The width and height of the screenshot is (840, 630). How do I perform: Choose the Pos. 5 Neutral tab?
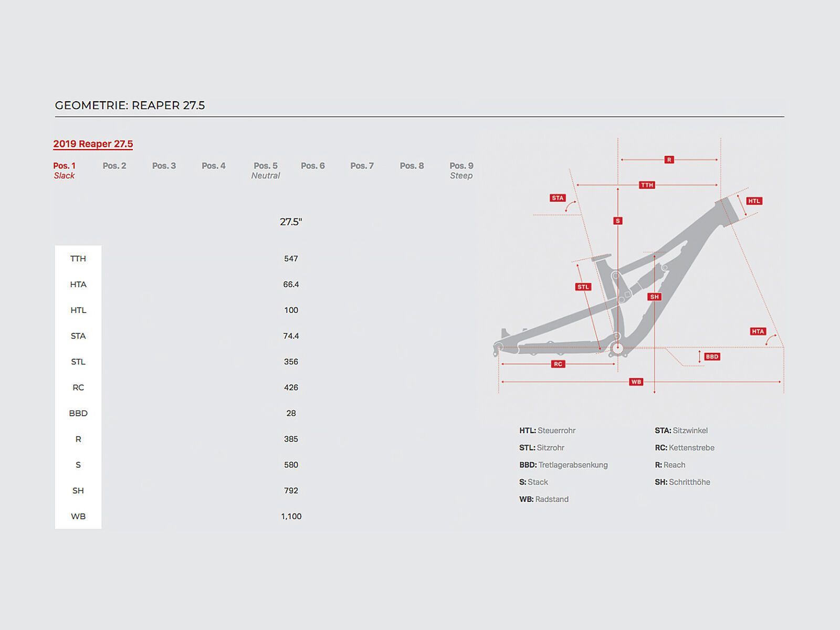click(266, 170)
